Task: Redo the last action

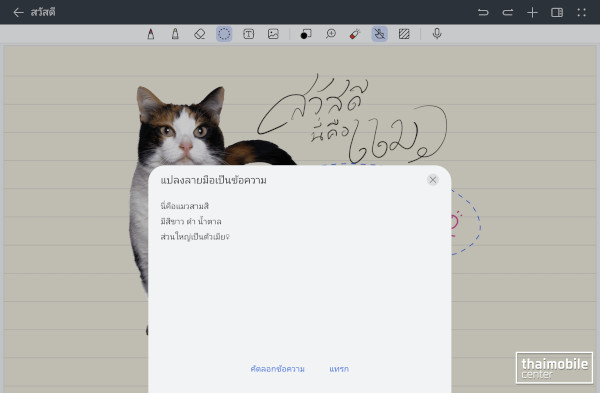Action: click(x=508, y=13)
